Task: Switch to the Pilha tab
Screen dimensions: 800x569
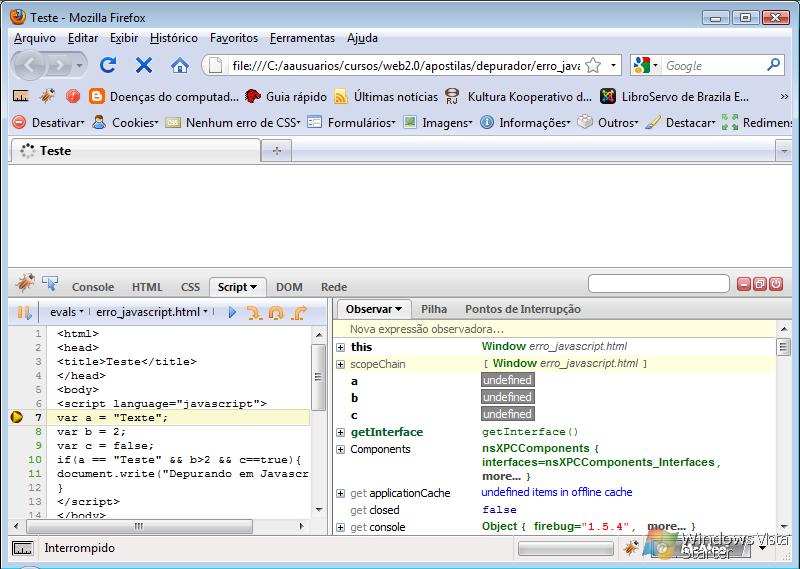Action: tap(434, 309)
